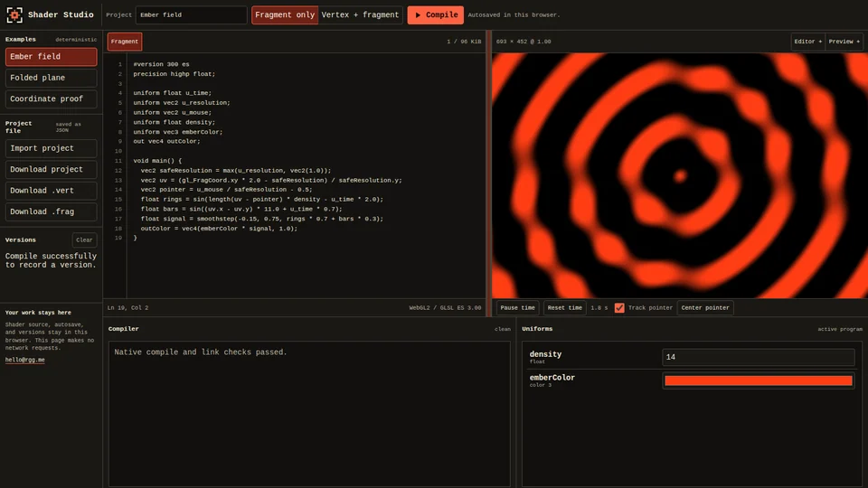Click the Shader Studio logo icon
Viewport: 868px width, 488px height.
(14, 15)
